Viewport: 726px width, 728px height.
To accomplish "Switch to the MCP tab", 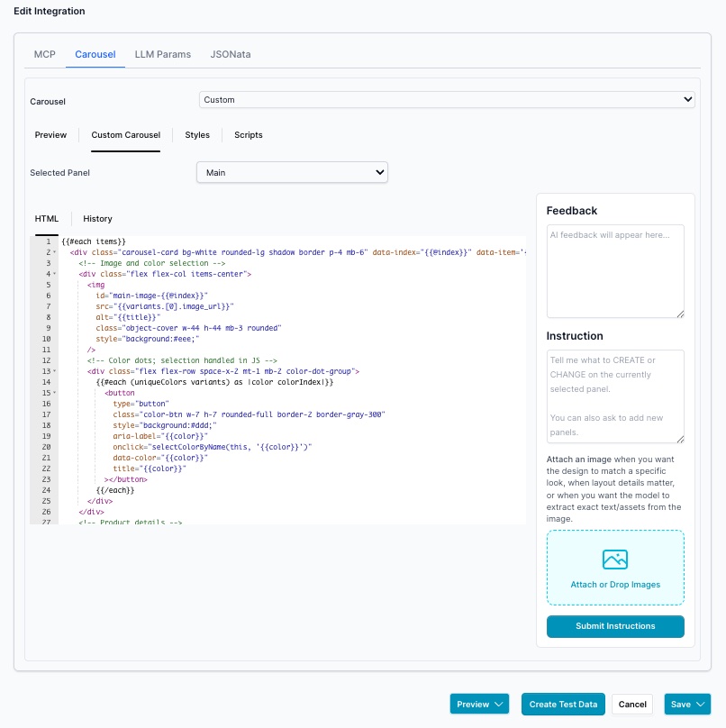I will click(45, 54).
